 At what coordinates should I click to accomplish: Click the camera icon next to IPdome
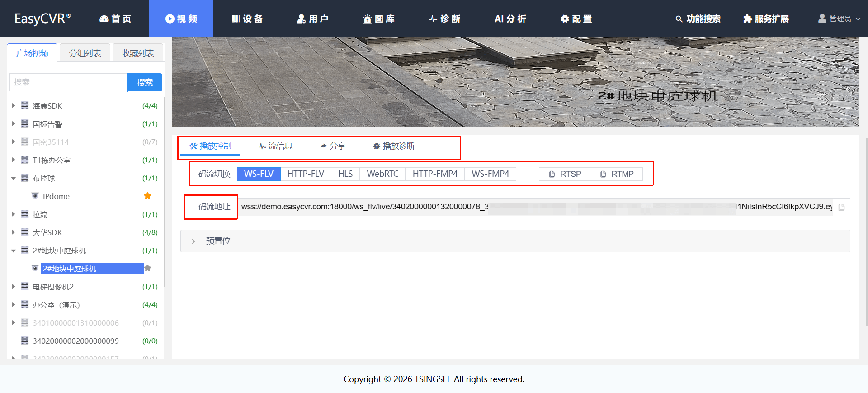click(35, 196)
